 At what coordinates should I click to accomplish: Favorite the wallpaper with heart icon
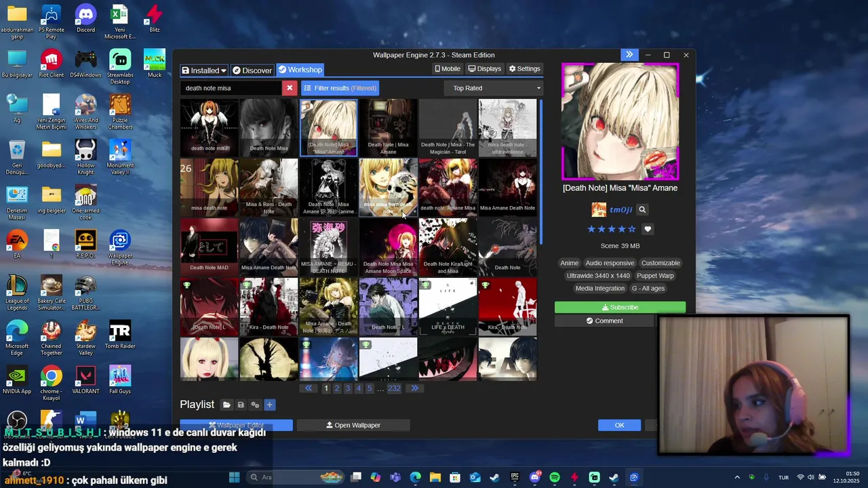tap(648, 229)
